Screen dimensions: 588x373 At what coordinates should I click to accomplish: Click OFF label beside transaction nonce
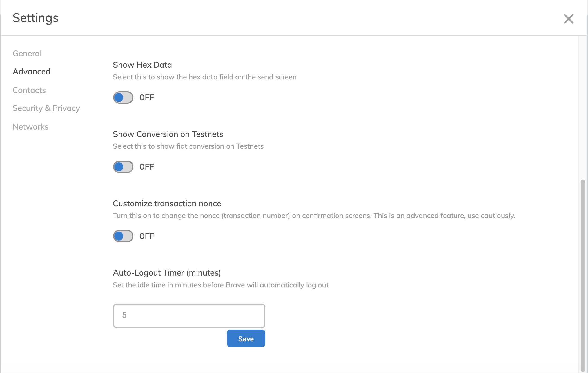(x=147, y=236)
